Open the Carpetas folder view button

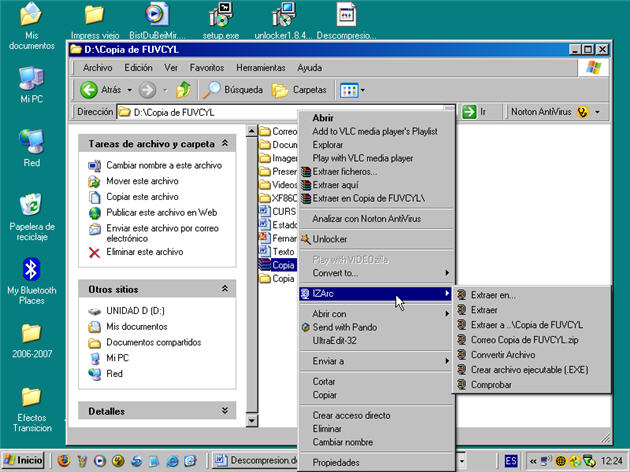300,90
